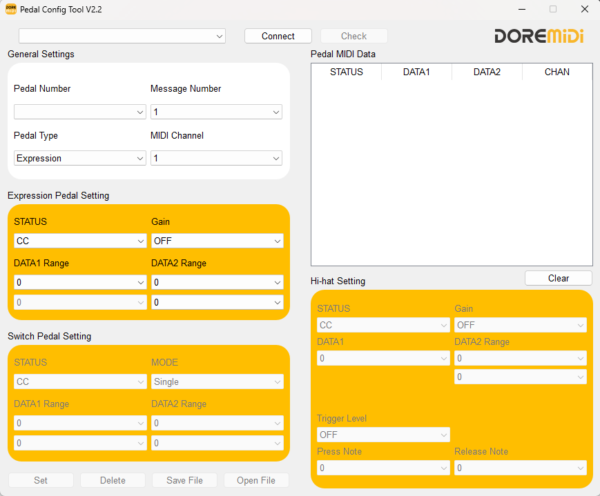Open the MIDI Channel dropdown
Screen dimensions: 600x496
point(217,158)
